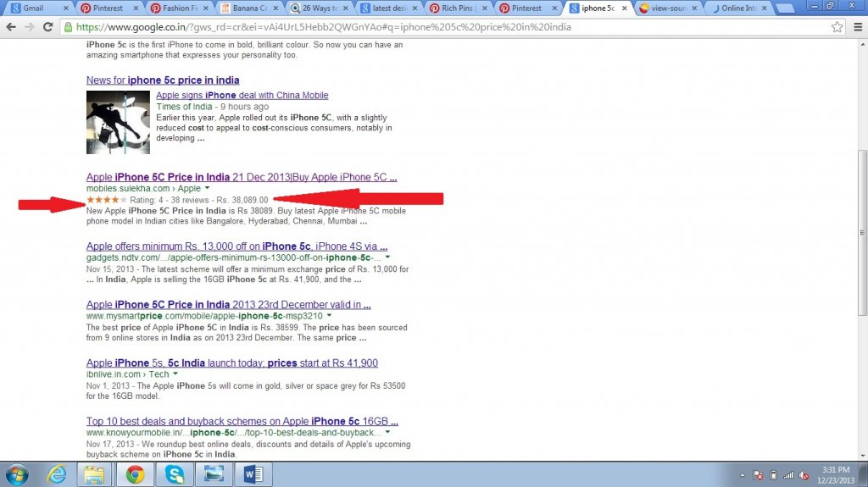Viewport: 868px width, 487px height.
Task: Reload the page with the refresh icon
Action: [48, 26]
